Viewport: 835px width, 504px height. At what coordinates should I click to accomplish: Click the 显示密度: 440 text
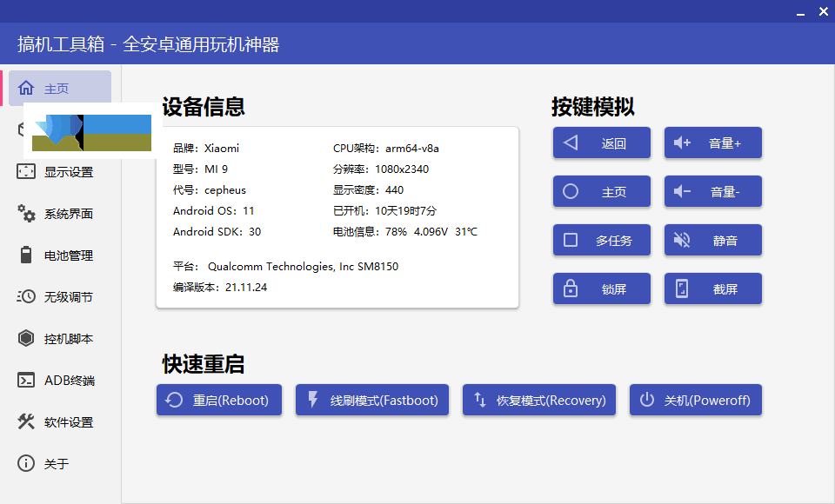[368, 189]
